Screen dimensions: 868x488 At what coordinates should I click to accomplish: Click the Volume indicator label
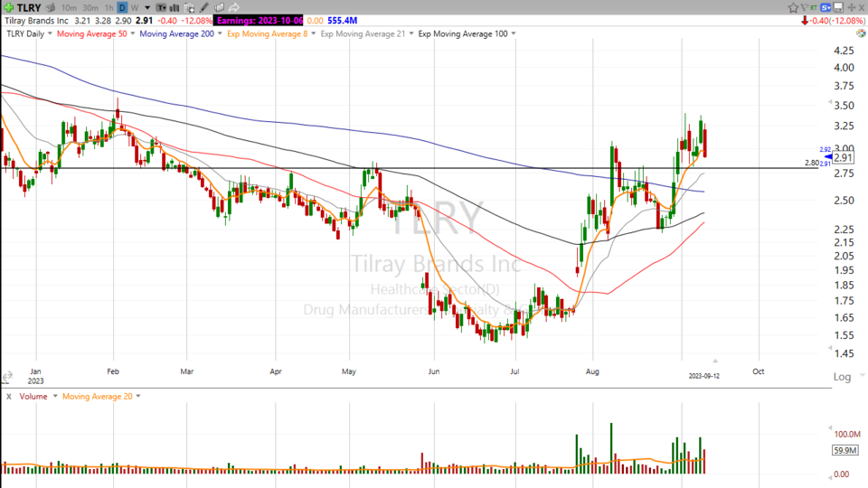coord(33,396)
